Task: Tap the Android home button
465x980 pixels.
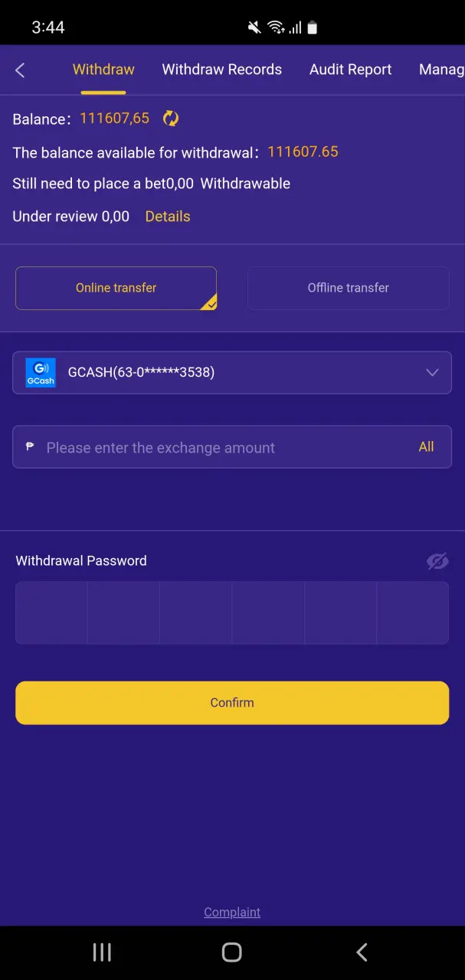Action: (231, 952)
